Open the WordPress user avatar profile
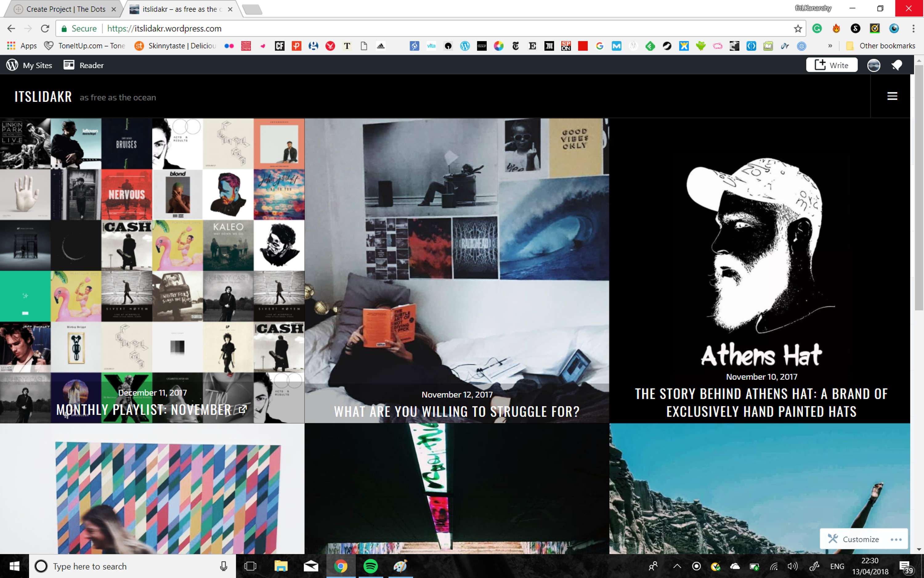924x578 pixels. pos(873,65)
